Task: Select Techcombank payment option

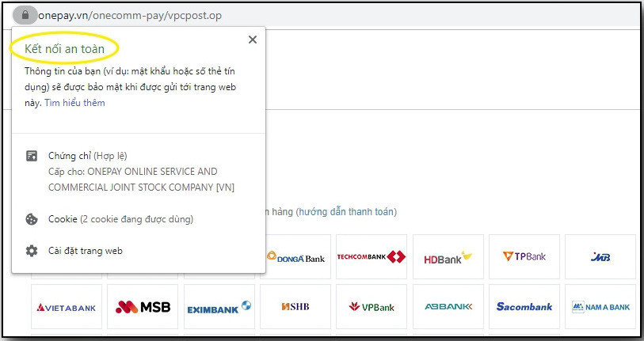Action: click(x=371, y=257)
